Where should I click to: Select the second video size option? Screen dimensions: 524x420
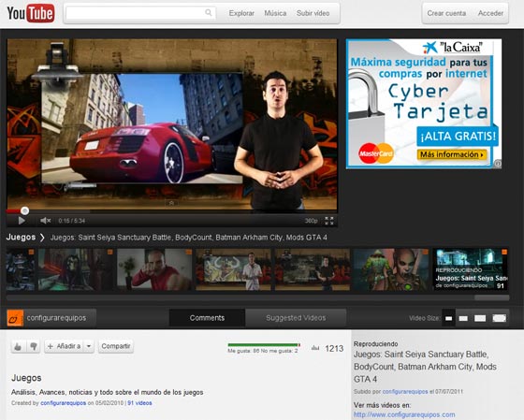pyautogui.click(x=463, y=318)
